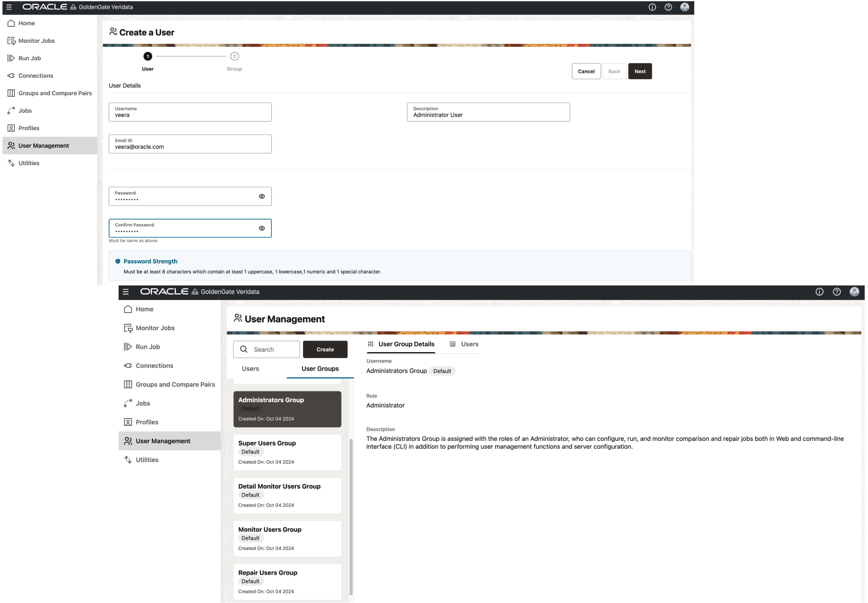Viewport: 868px width, 603px height.
Task: Click user avatar icon in lower header
Action: [x=854, y=292]
